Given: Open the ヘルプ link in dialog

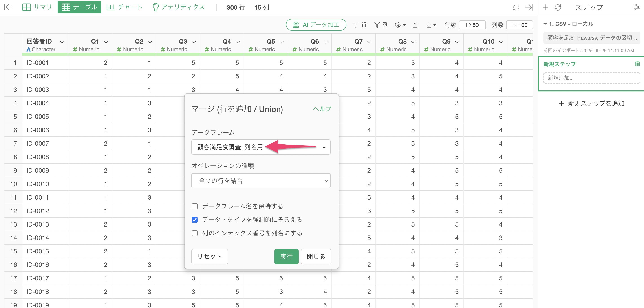Looking at the screenshot, I should 322,109.
